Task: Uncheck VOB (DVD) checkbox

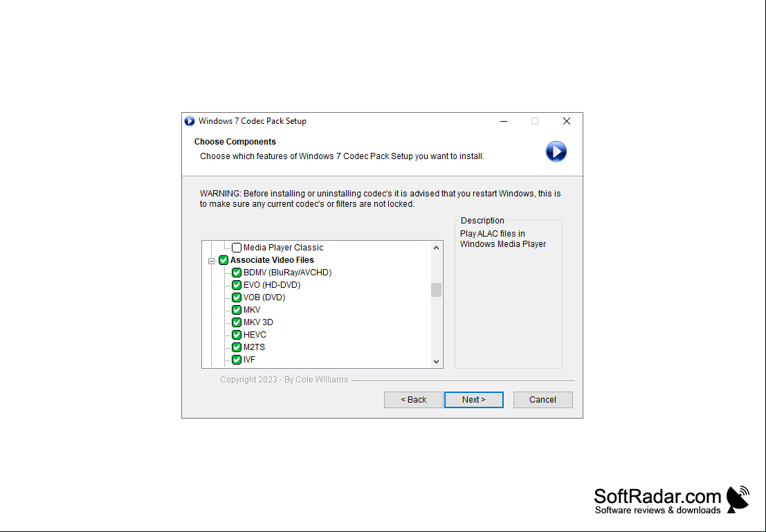Action: tap(237, 297)
